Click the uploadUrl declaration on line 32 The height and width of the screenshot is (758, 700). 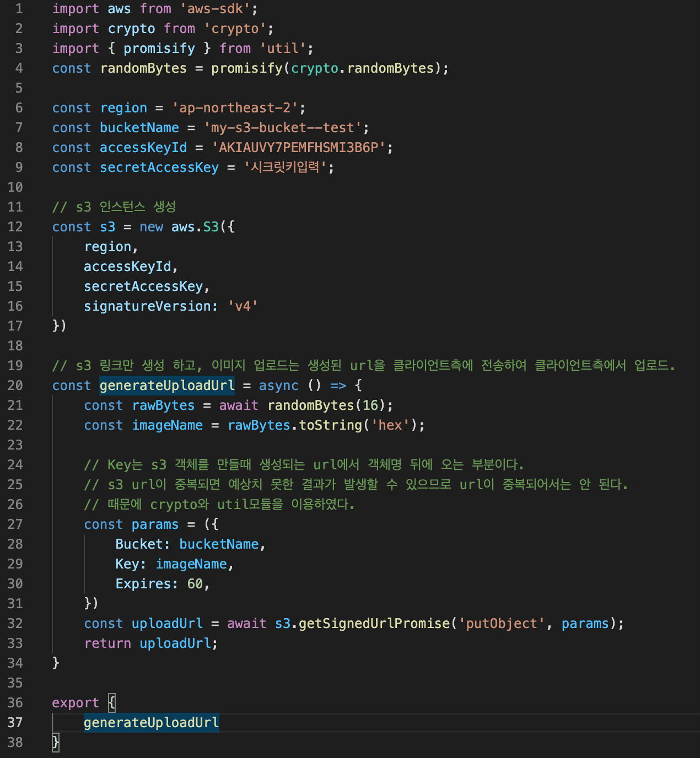pyautogui.click(x=167, y=624)
